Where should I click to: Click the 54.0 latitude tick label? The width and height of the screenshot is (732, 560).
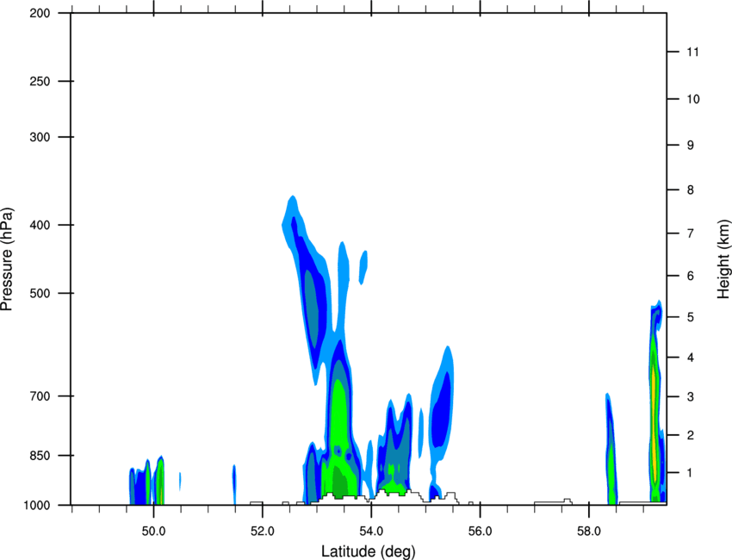coord(372,532)
